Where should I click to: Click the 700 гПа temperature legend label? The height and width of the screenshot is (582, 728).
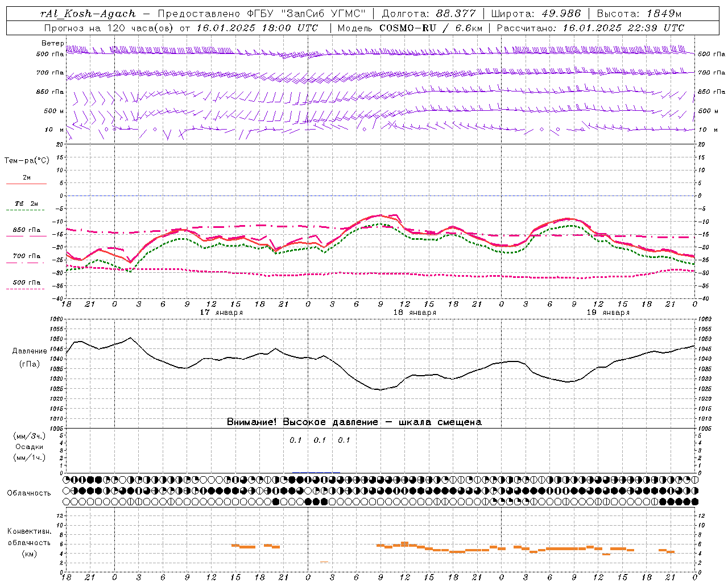27,256
